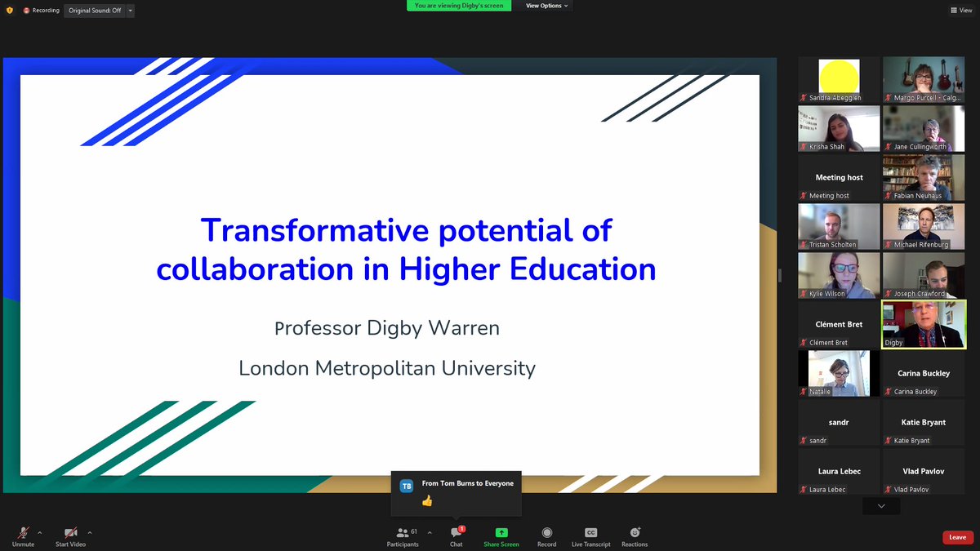Select Natalie's video tile
Screen dimensions: 980x551
[839, 374]
